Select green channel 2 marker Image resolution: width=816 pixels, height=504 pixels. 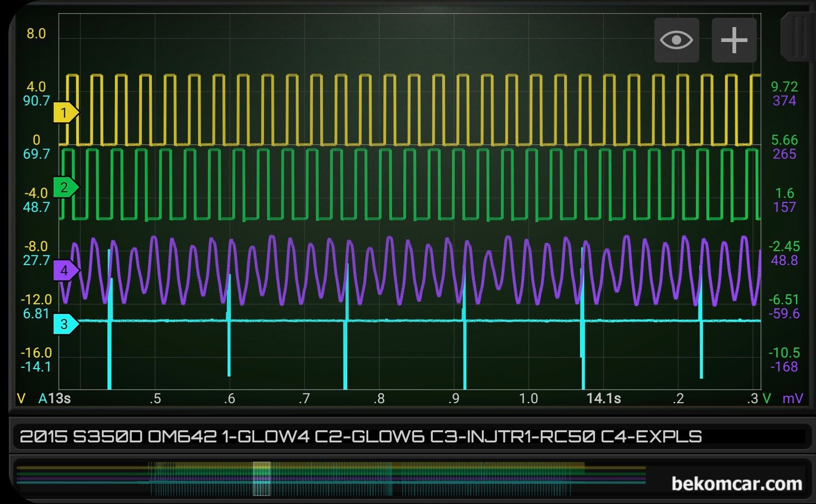point(66,187)
